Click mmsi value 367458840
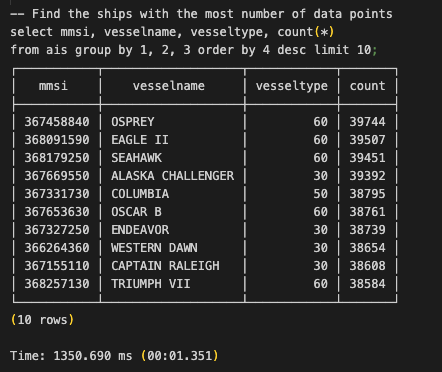 click(57, 122)
